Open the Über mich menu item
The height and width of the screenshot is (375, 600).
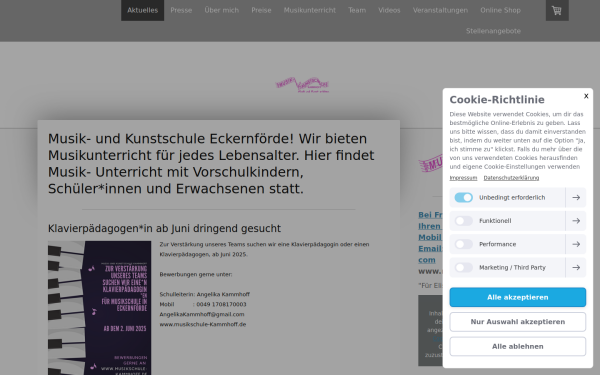[x=222, y=10]
